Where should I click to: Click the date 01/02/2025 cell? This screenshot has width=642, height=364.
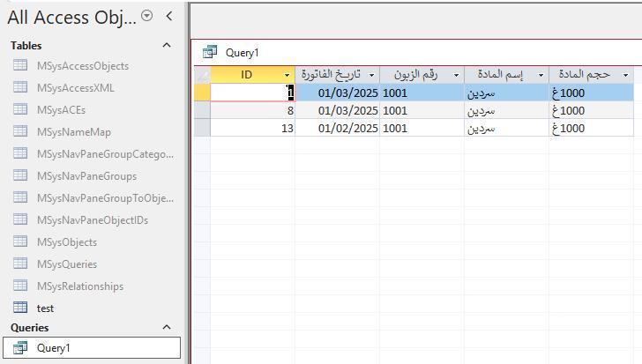338,128
